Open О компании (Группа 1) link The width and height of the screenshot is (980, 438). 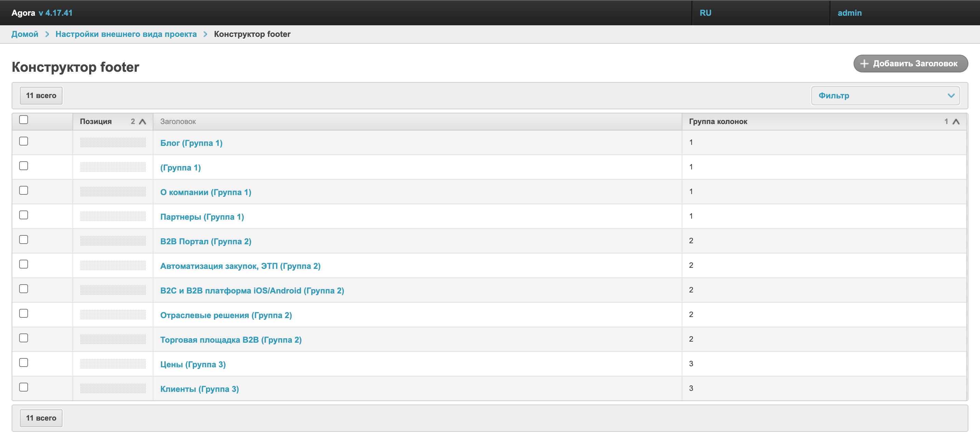pyautogui.click(x=205, y=192)
